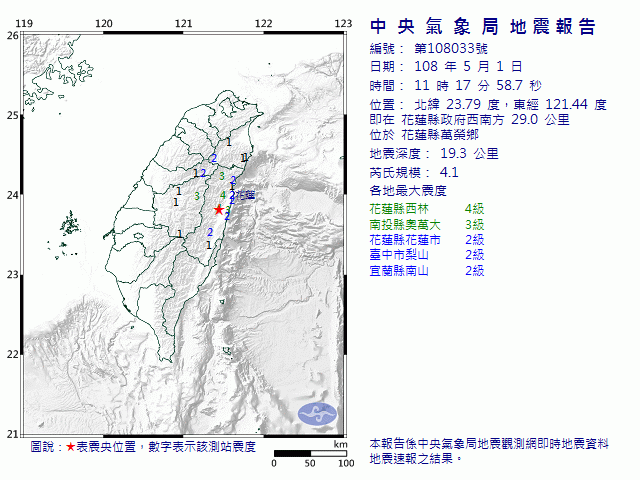640x480 pixels.
Task: Click the legend text 數字表示該測站震度
Action: tap(202, 447)
